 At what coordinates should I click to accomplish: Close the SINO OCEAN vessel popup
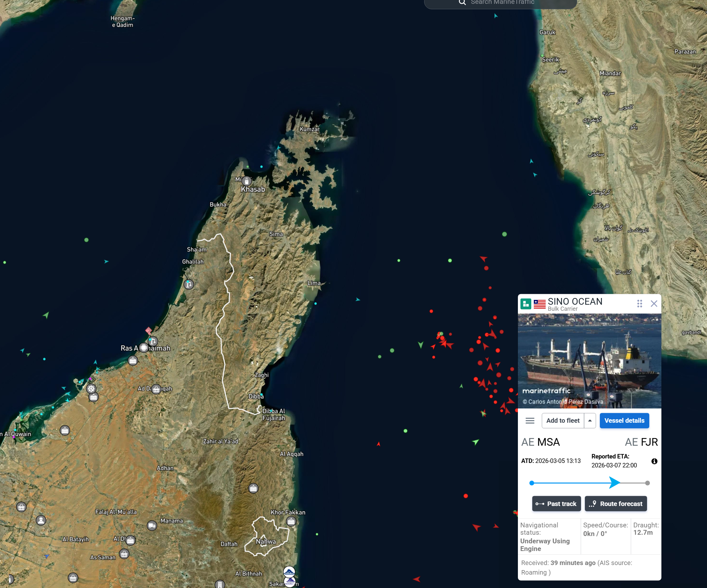(654, 303)
